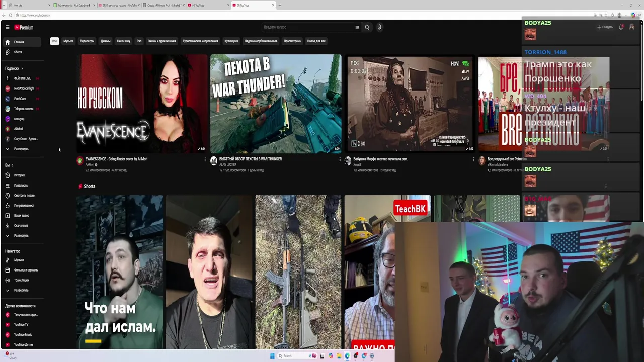The image size is (644, 362).
Task: Click the search input field
Action: click(307, 27)
